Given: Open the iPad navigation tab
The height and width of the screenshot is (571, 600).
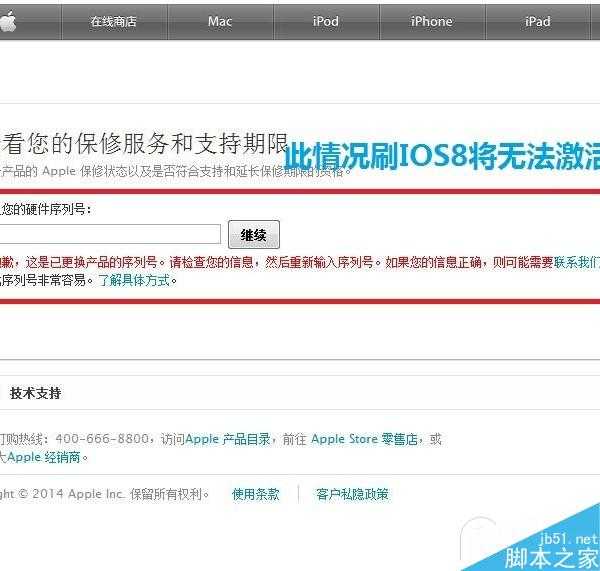Looking at the screenshot, I should pyautogui.click(x=538, y=21).
